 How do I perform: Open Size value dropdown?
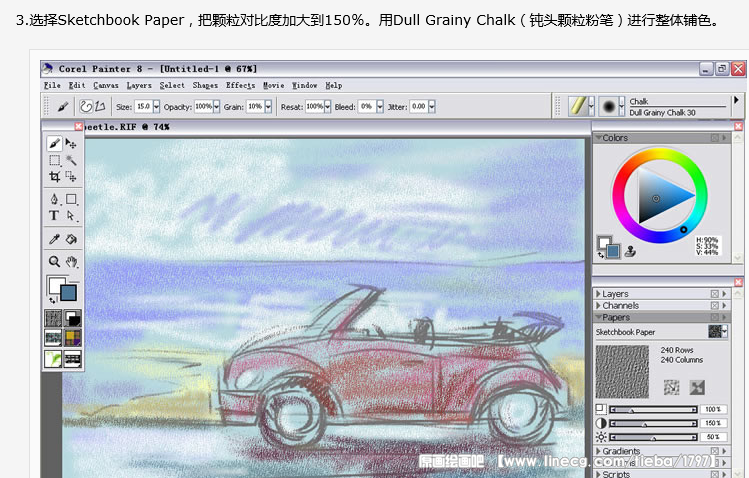pos(156,106)
